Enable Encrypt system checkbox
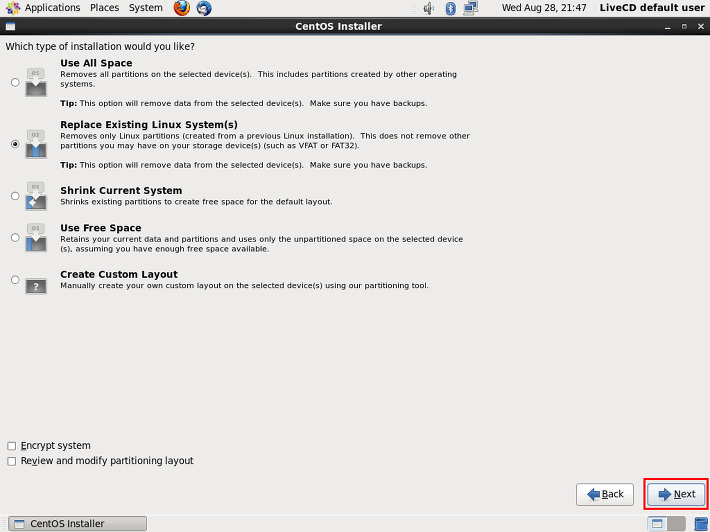 (12, 446)
